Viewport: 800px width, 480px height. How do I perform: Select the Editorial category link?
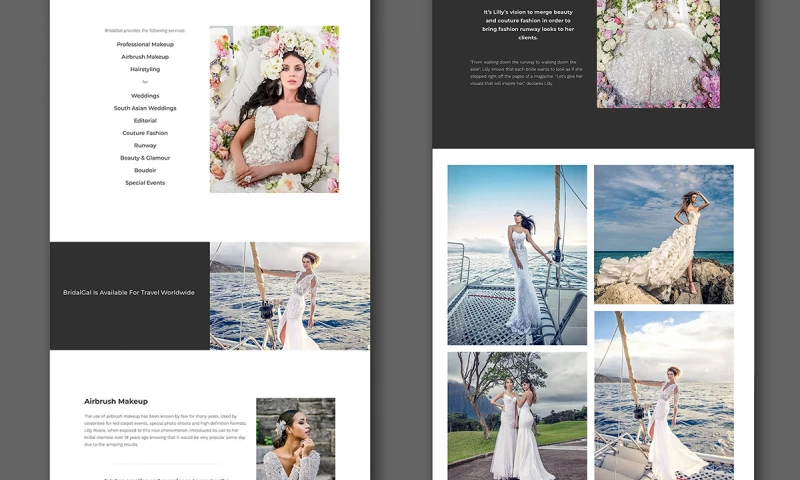coord(145,120)
